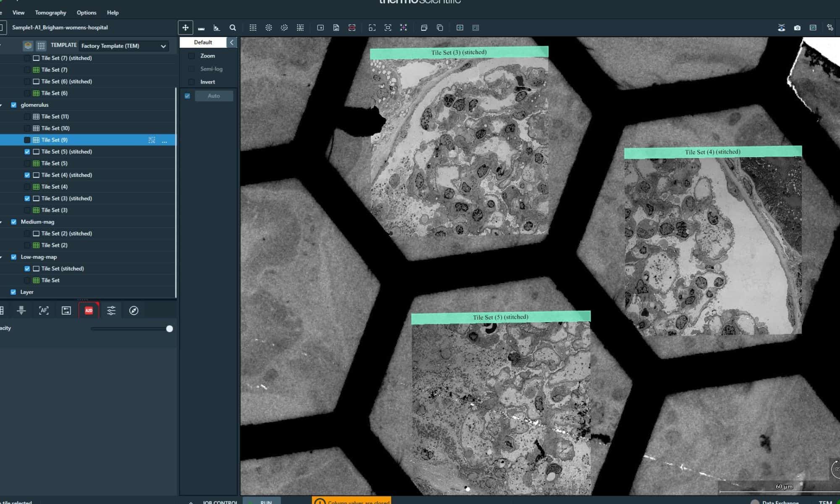Screen dimensions: 840x504
Task: Collapse the Default panel with chevron
Action: (231, 42)
